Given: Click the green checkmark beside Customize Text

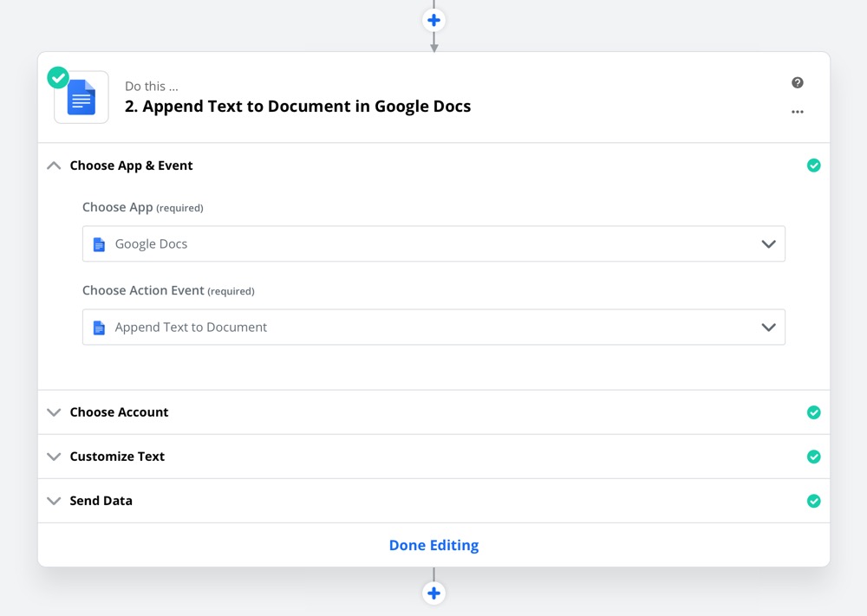Looking at the screenshot, I should [813, 457].
